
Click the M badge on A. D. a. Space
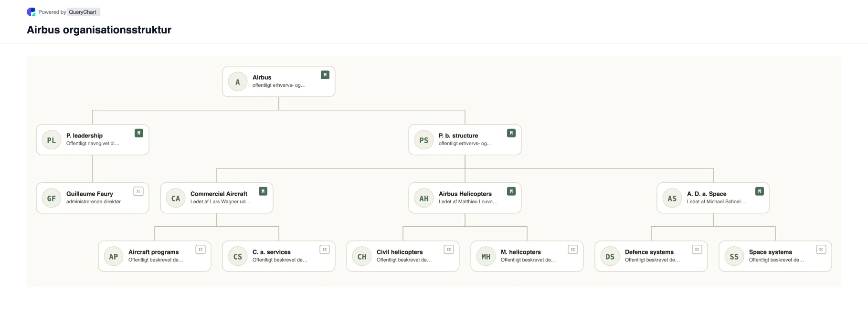pyautogui.click(x=760, y=191)
